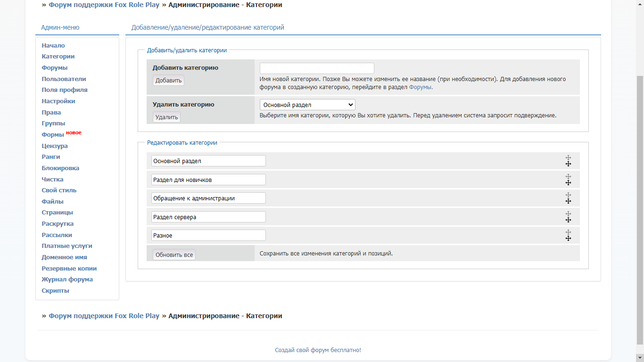Open Скрипты in the admin menu
The width and height of the screenshot is (644, 362).
pos(55,290)
